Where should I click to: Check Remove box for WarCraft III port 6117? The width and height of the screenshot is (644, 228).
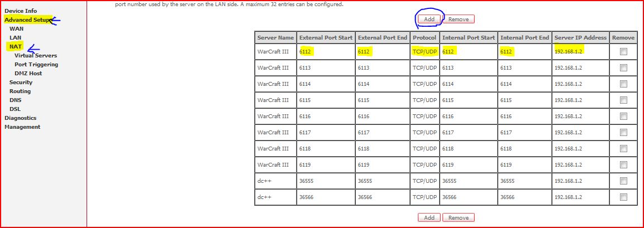click(x=623, y=133)
